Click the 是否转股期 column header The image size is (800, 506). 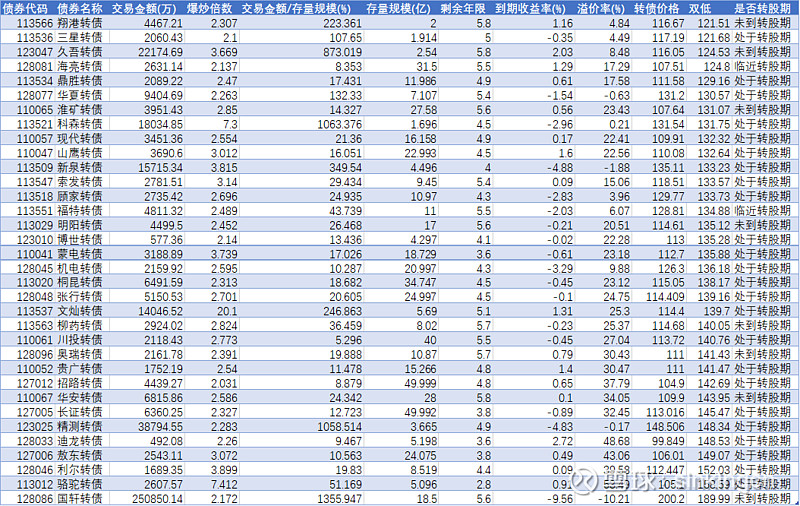coord(762,8)
